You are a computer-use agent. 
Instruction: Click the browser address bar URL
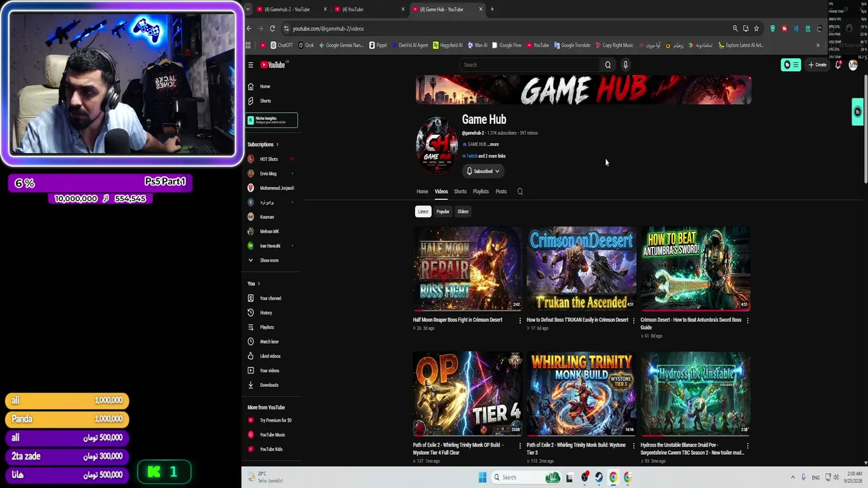[x=328, y=28]
